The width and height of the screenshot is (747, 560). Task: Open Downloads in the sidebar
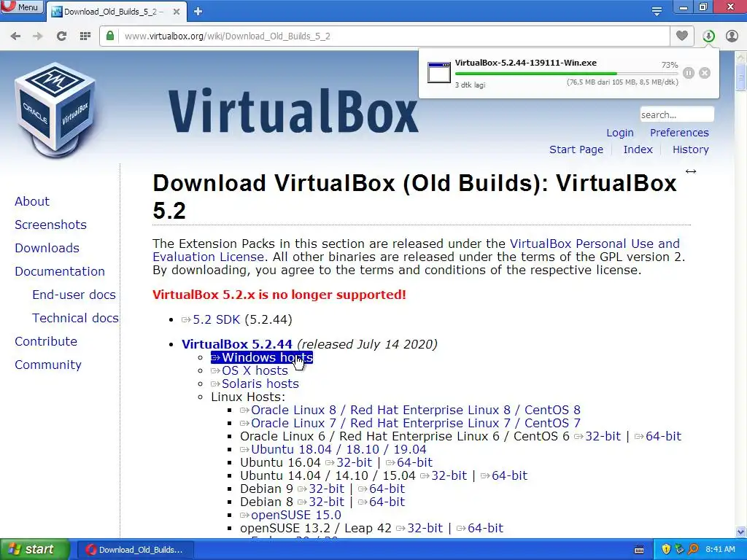click(47, 248)
